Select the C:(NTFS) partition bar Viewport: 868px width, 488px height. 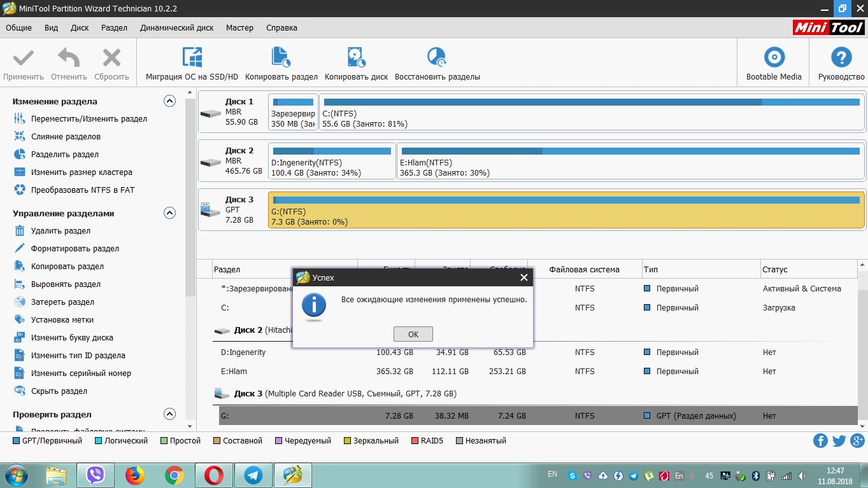point(592,113)
